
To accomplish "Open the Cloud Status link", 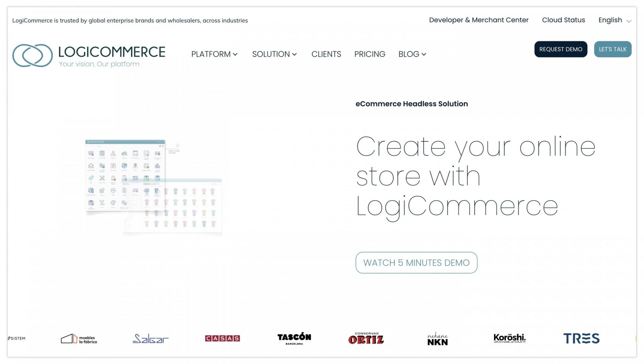I will tap(563, 20).
